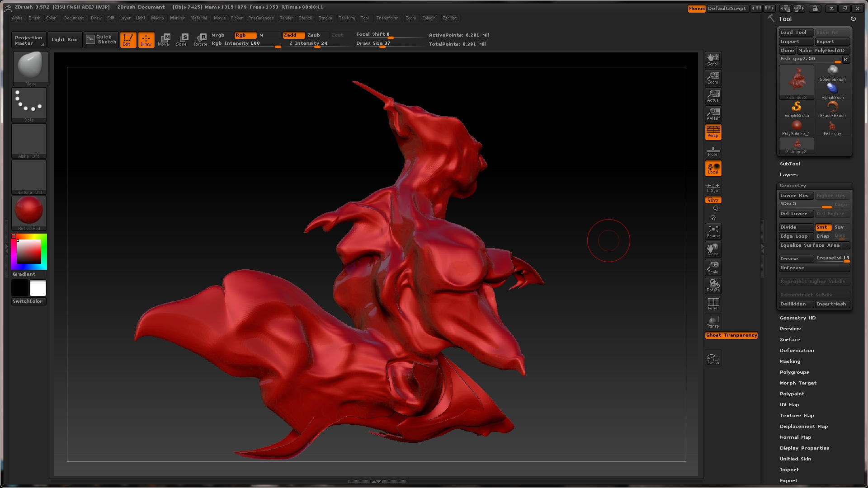Click the Fish guy2 tool thumbnail

pyautogui.click(x=796, y=82)
